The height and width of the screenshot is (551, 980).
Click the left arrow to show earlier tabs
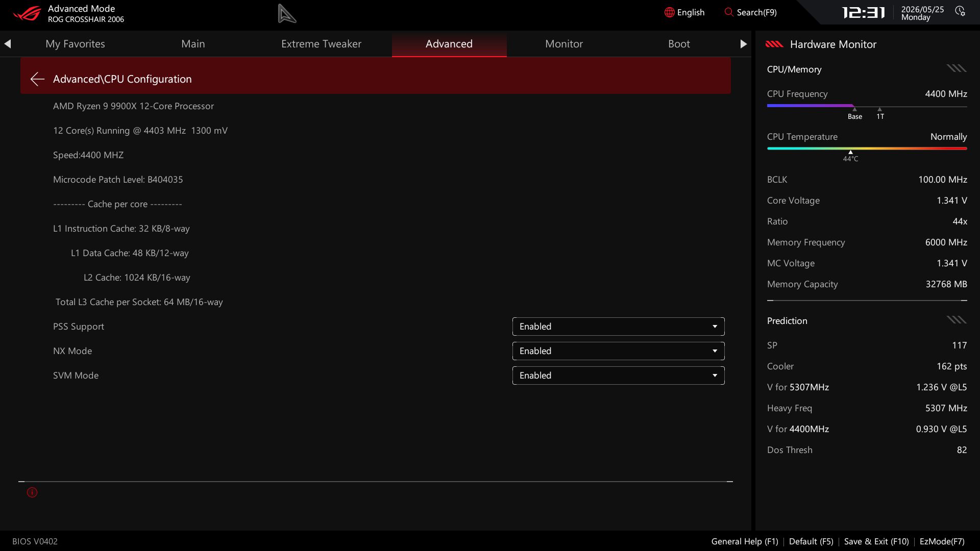(8, 44)
